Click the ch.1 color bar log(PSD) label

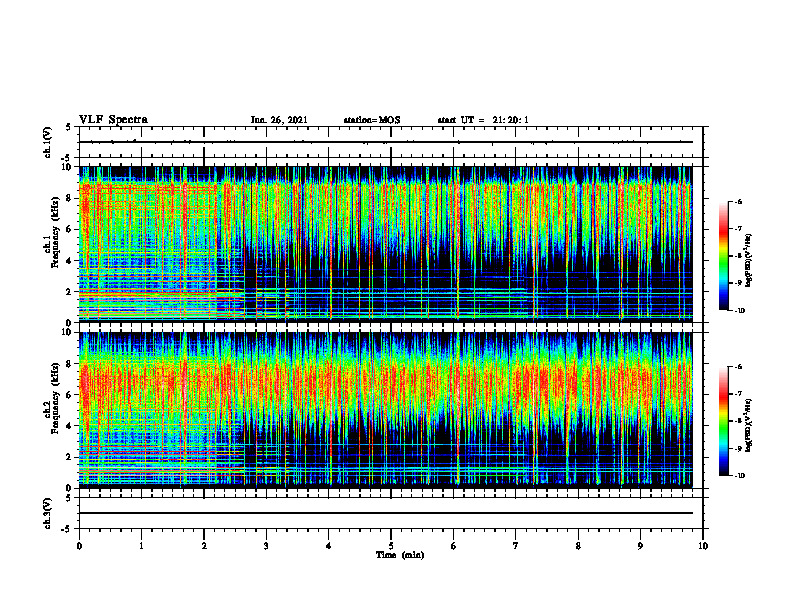pos(749,261)
